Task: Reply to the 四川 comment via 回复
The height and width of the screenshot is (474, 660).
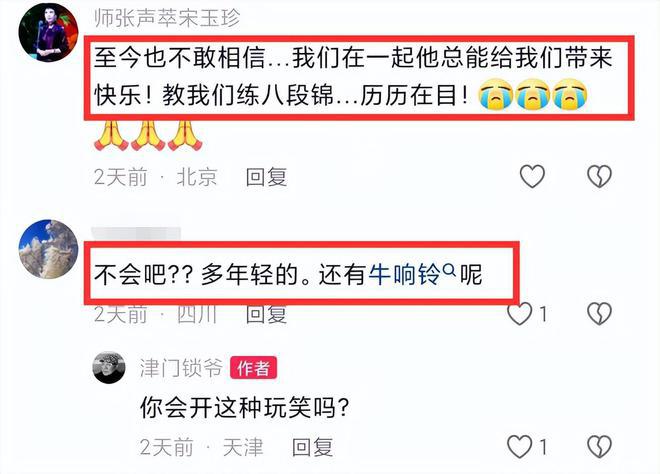Action: pyautogui.click(x=266, y=315)
